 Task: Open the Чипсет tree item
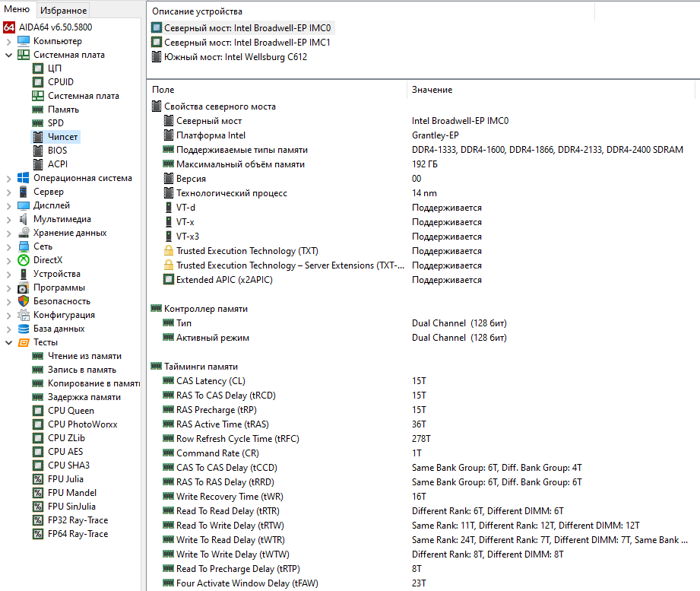(x=55, y=137)
